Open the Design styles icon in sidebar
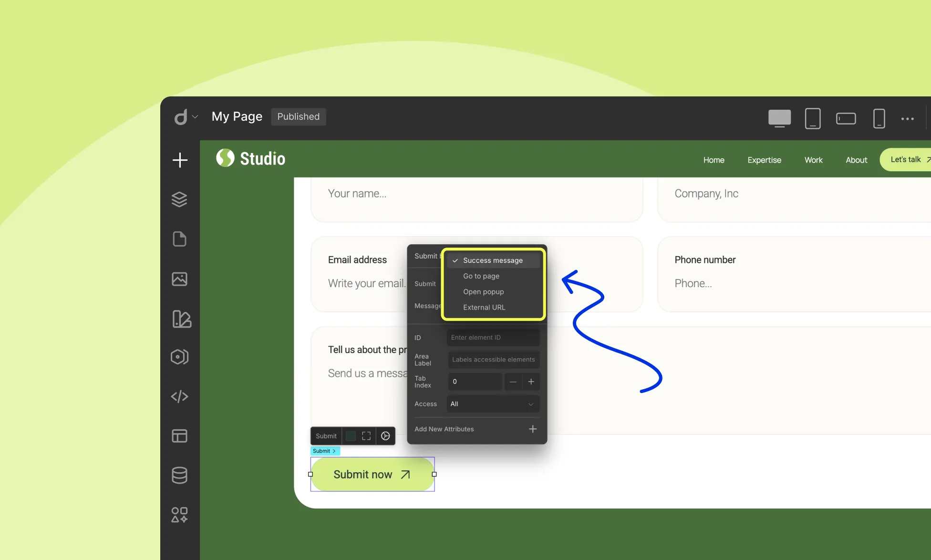Viewport: 931px width, 560px height. (x=181, y=319)
